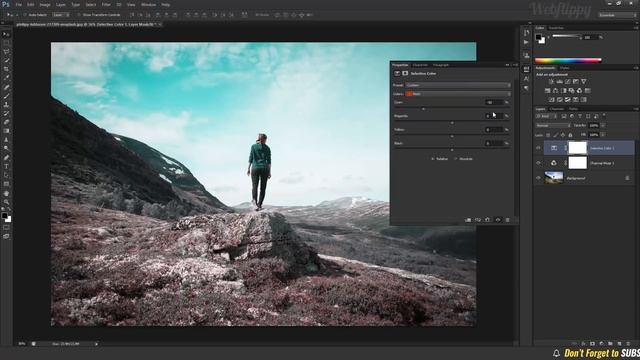640x360 pixels.
Task: Click the Magenta percentage input field
Action: [494, 116]
